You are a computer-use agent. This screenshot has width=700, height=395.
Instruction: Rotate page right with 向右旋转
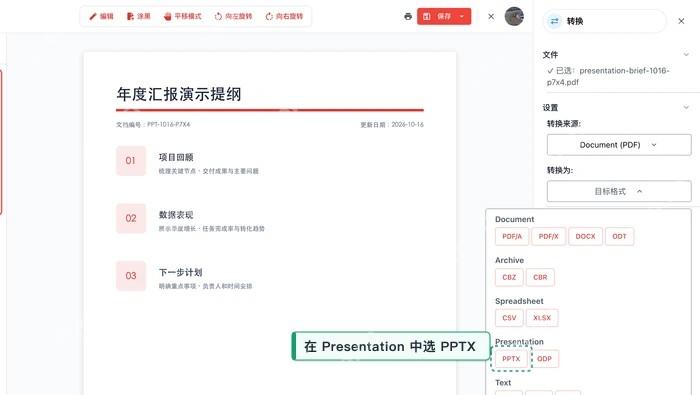284,17
